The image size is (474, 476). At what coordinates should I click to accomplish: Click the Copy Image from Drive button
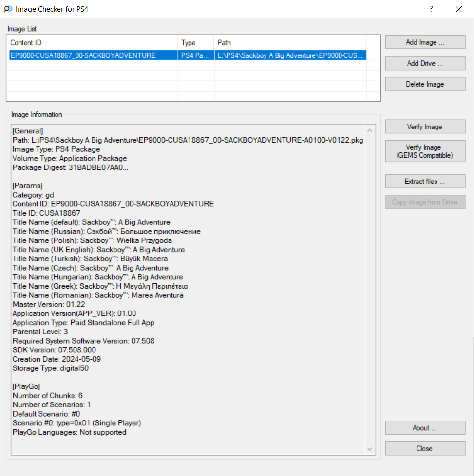[425, 202]
